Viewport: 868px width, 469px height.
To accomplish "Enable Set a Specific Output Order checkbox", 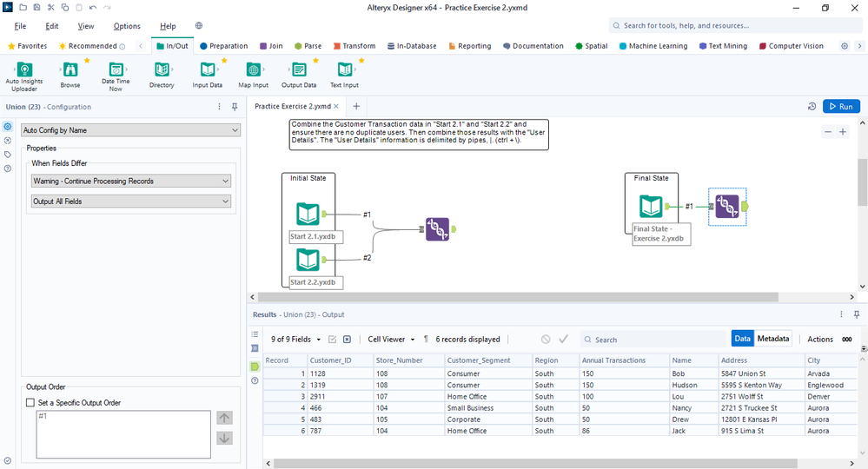I will [x=31, y=403].
